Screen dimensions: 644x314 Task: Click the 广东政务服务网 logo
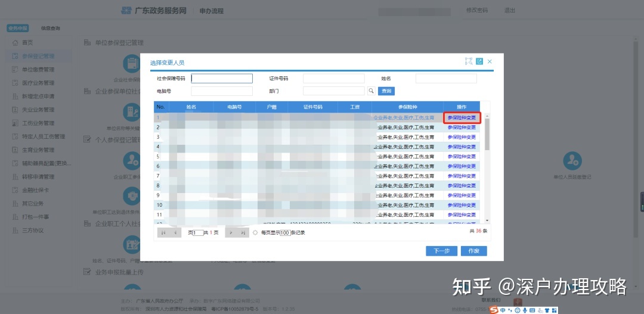pyautogui.click(x=154, y=11)
